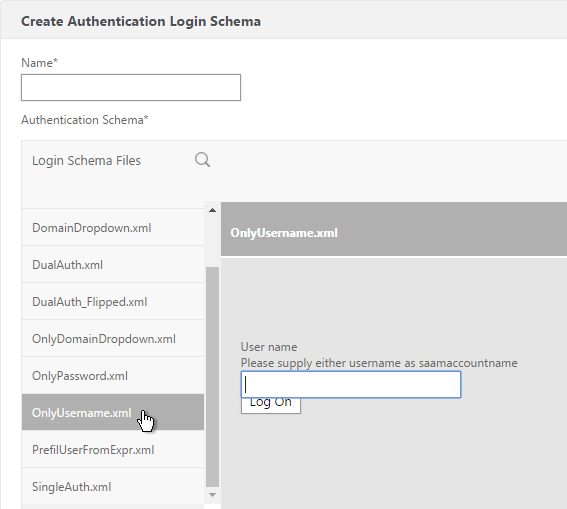Choose DualAuth_Flipped.xml schema
This screenshot has height=509, width=567.
(113, 301)
